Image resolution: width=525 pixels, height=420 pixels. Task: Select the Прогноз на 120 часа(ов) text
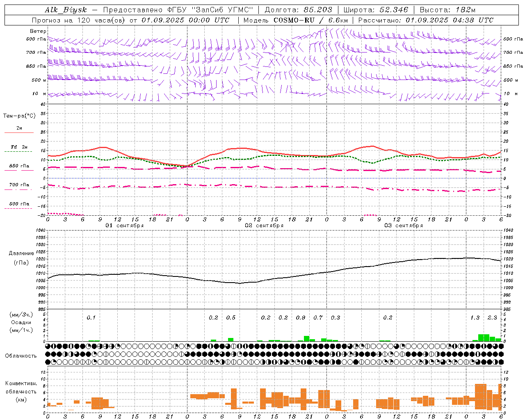pyautogui.click(x=79, y=20)
